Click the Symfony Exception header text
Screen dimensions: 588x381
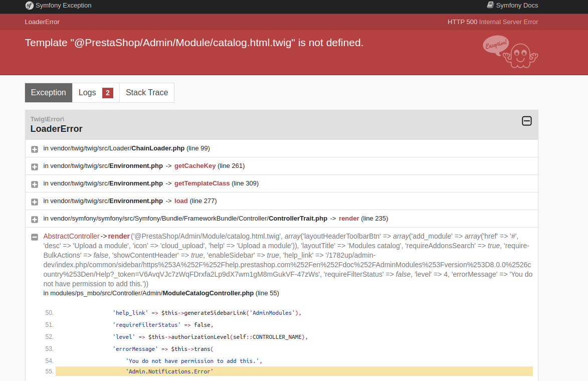coord(63,5)
